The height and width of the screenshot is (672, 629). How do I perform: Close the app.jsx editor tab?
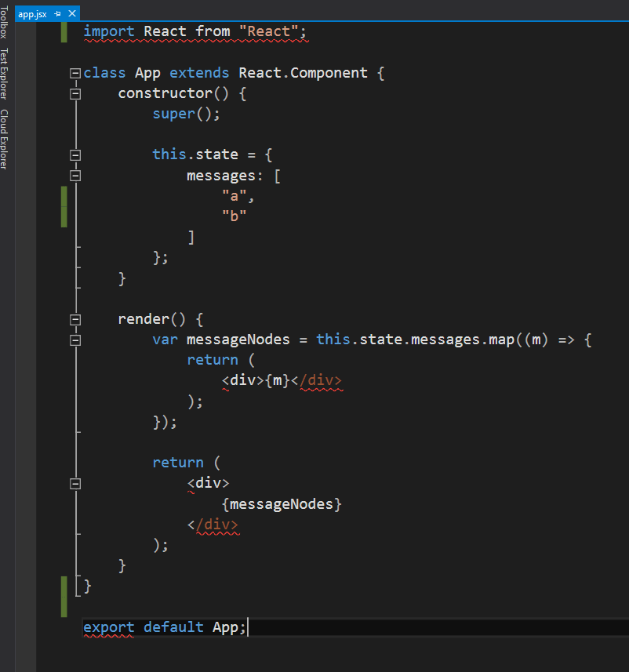72,13
